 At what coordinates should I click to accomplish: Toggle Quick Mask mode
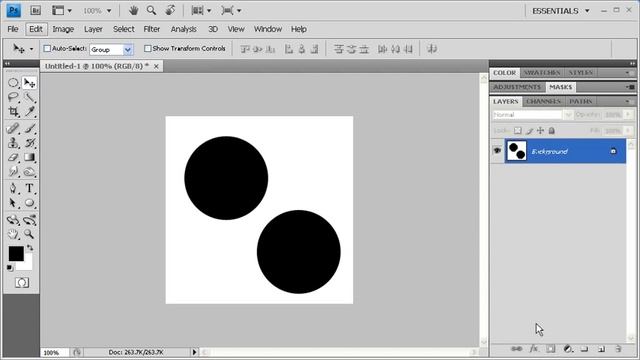pyautogui.click(x=22, y=282)
